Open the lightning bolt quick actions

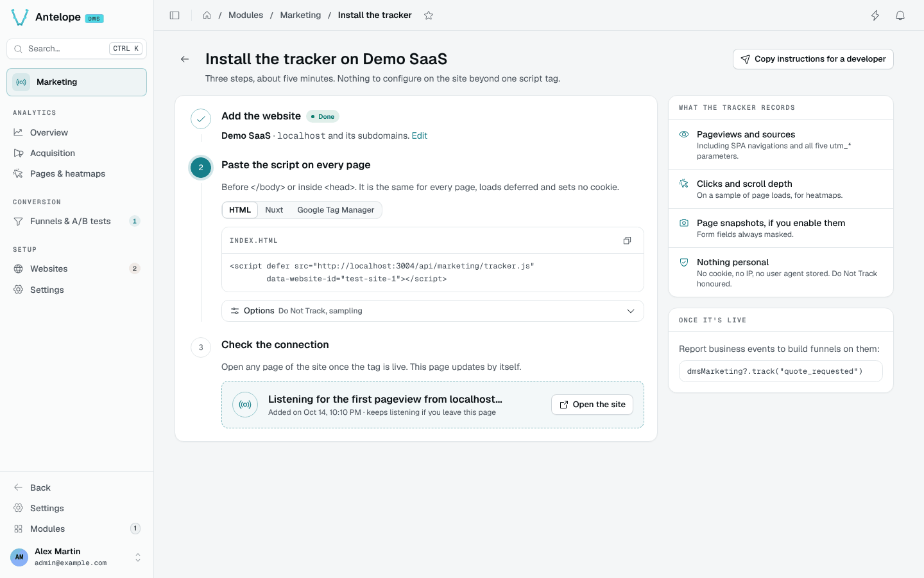tap(875, 15)
